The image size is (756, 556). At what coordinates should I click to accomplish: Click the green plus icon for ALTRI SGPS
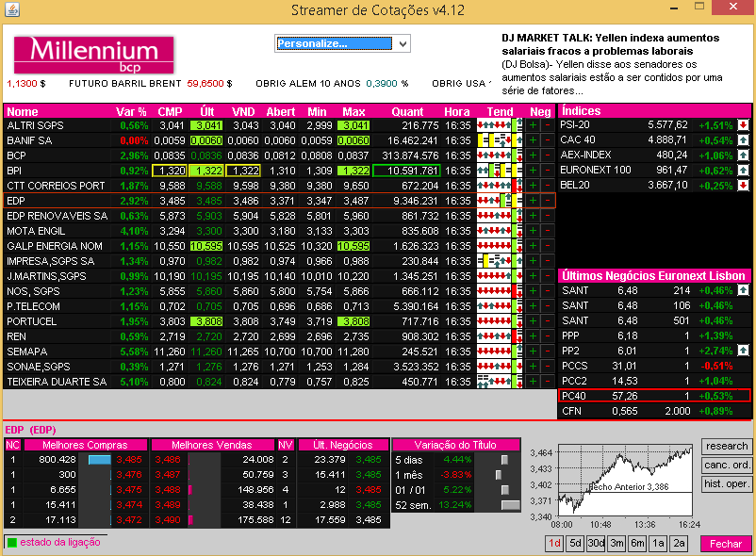[x=533, y=125]
